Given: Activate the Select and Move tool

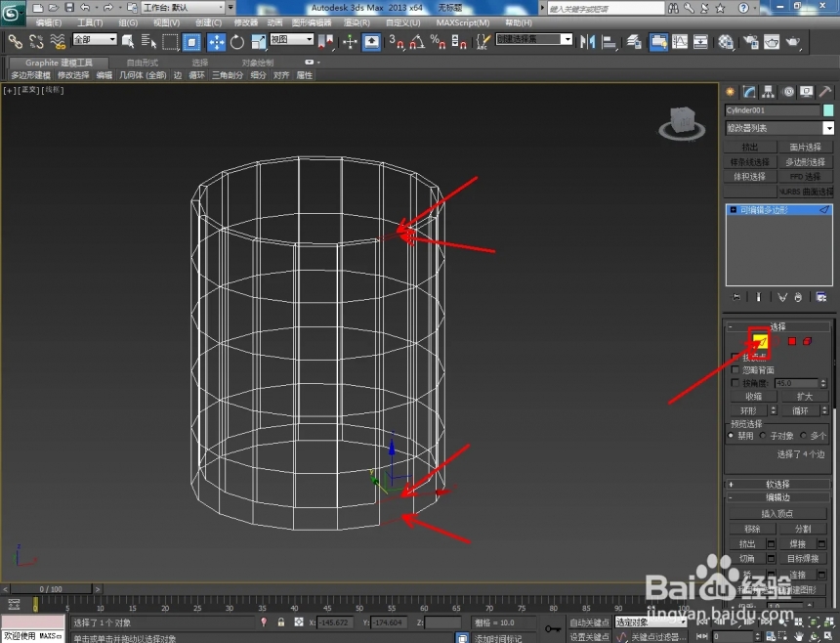Looking at the screenshot, I should click(x=217, y=41).
